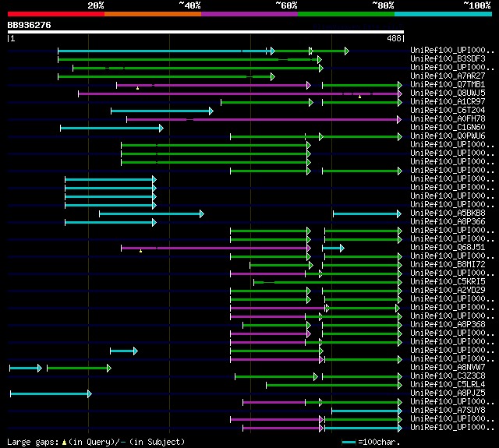Select the UniRef100_A2VD29 label
This screenshot has height=448, width=499.
(448, 291)
